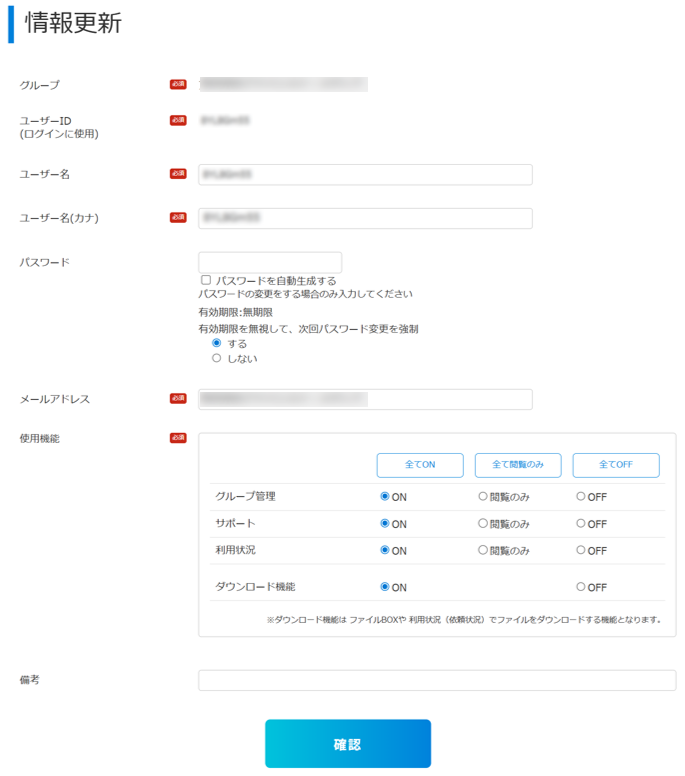
Task: Click the メールアドレス input field
Action: (365, 400)
